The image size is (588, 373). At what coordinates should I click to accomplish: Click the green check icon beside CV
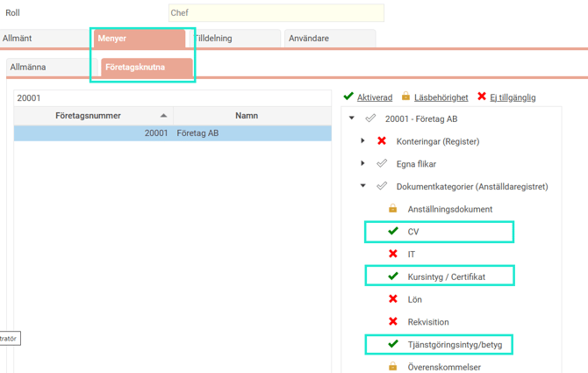pos(393,232)
